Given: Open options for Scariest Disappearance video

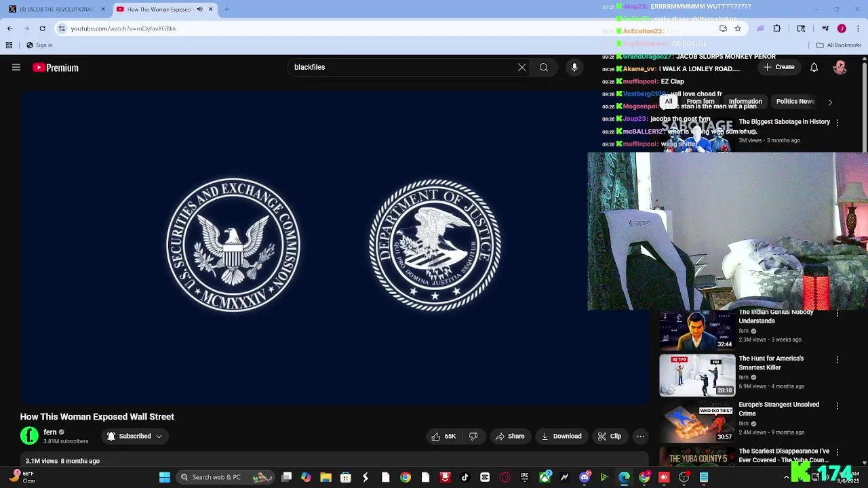Looking at the screenshot, I should (837, 451).
